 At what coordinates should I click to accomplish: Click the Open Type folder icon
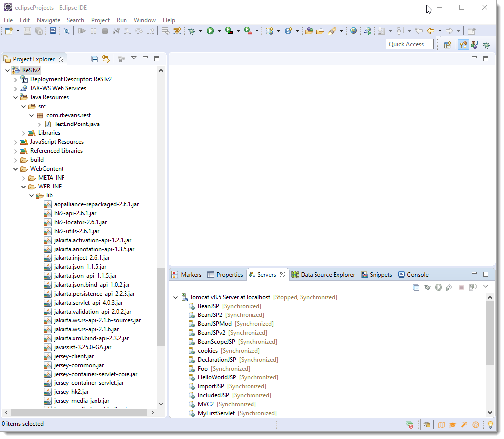tap(309, 31)
